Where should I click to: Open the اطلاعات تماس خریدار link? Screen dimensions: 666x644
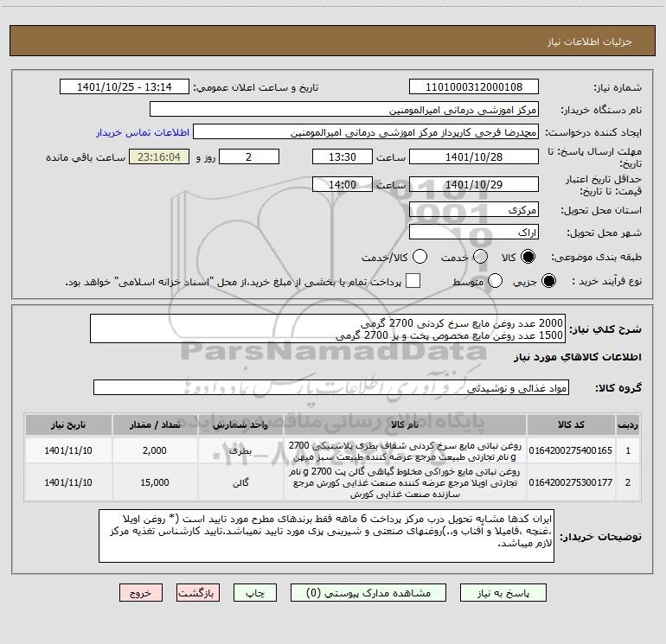click(143, 132)
